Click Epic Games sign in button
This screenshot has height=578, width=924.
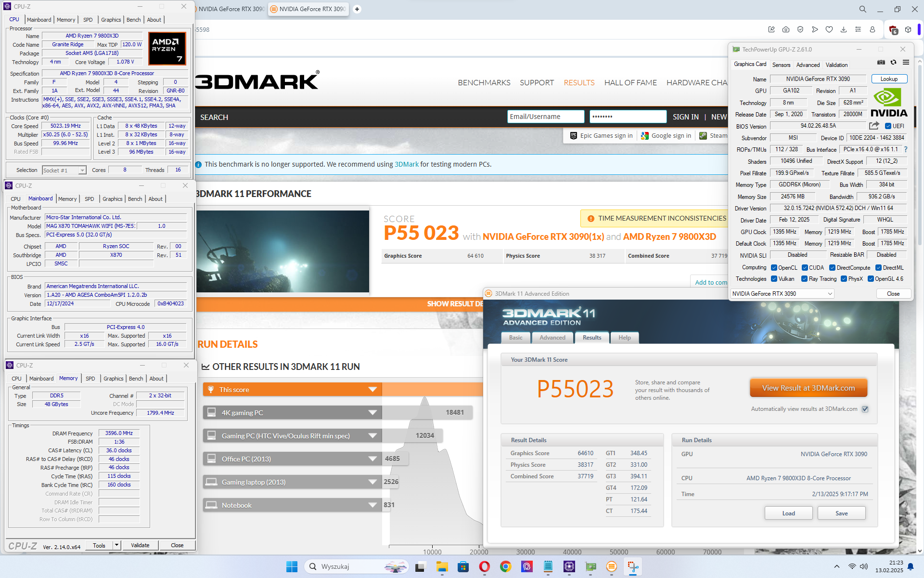pos(601,136)
